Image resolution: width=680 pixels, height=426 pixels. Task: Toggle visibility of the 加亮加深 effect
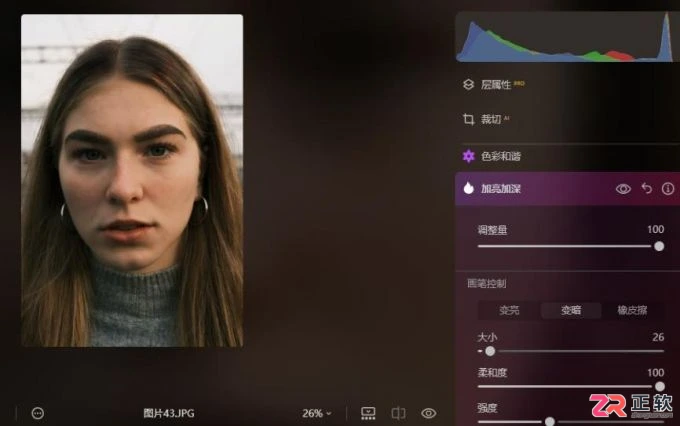click(623, 189)
